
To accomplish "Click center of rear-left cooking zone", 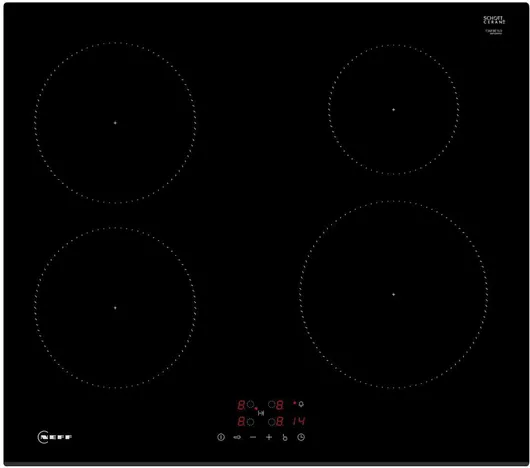I will coord(115,123).
